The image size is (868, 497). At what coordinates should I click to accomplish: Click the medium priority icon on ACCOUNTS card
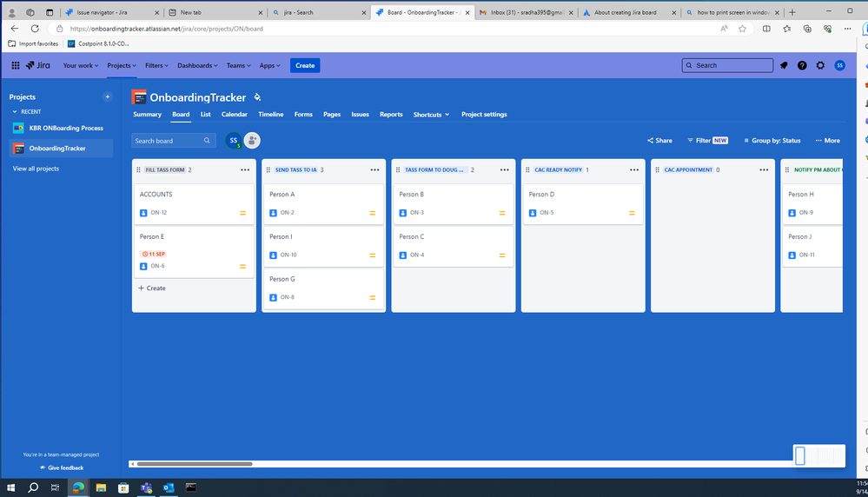242,213
